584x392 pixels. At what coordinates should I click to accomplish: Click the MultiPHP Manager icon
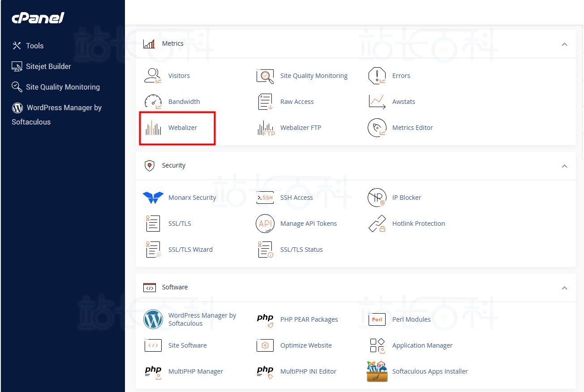[153, 372]
